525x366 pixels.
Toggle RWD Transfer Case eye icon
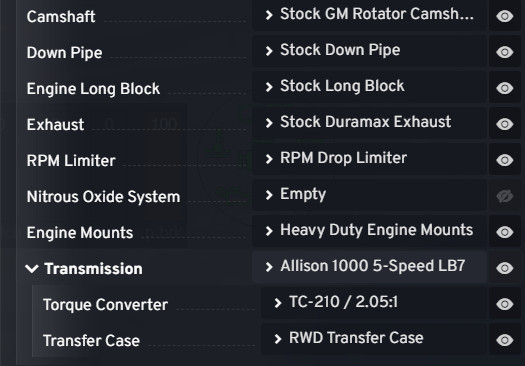click(x=505, y=340)
